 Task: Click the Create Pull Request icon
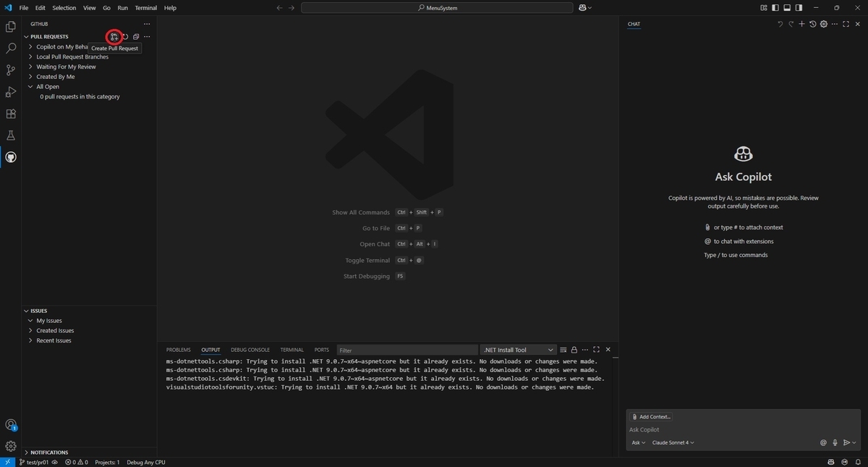[x=114, y=36]
